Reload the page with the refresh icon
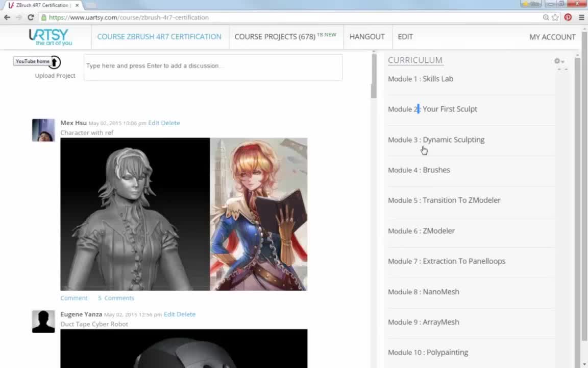The height and width of the screenshot is (368, 588). pos(31,17)
